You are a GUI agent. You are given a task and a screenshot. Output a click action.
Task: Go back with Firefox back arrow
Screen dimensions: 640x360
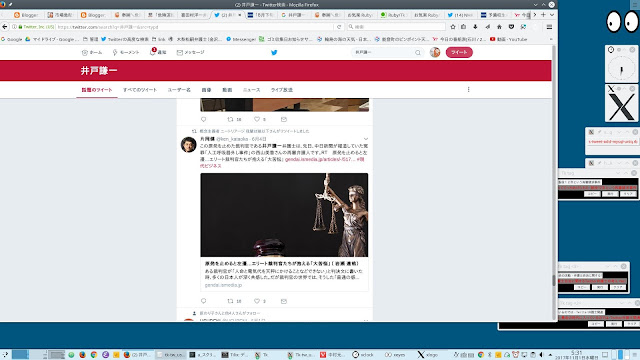click(x=5, y=27)
